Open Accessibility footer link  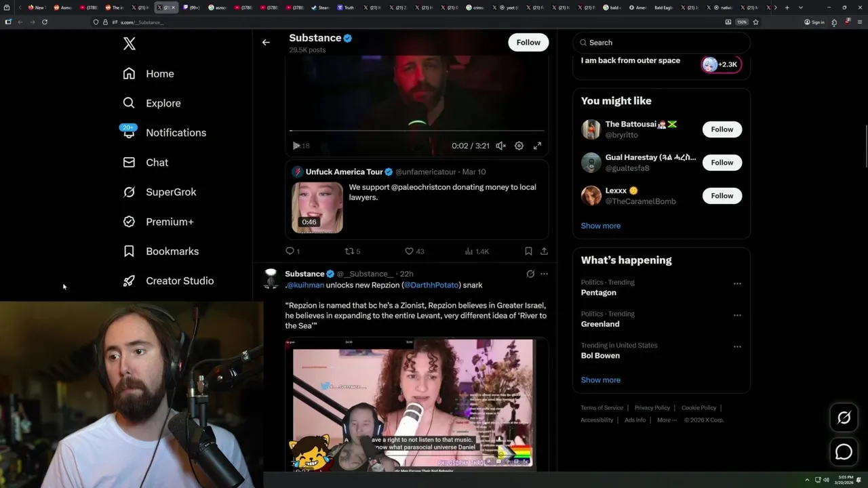coord(597,420)
